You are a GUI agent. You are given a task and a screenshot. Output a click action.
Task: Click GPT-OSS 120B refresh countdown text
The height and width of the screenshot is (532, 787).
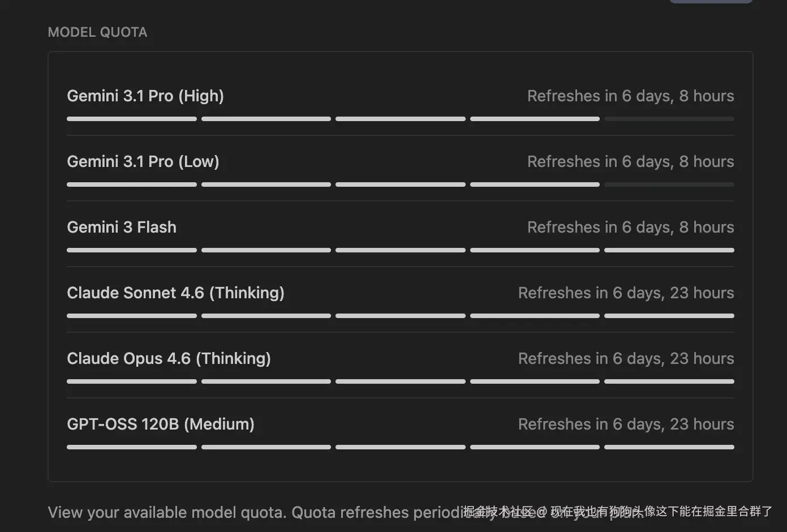pyautogui.click(x=626, y=424)
